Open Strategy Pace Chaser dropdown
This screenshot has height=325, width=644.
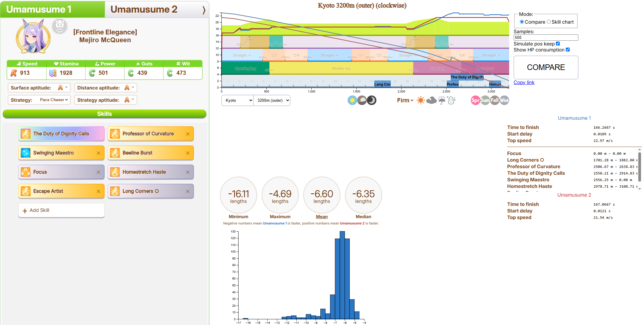tap(54, 100)
